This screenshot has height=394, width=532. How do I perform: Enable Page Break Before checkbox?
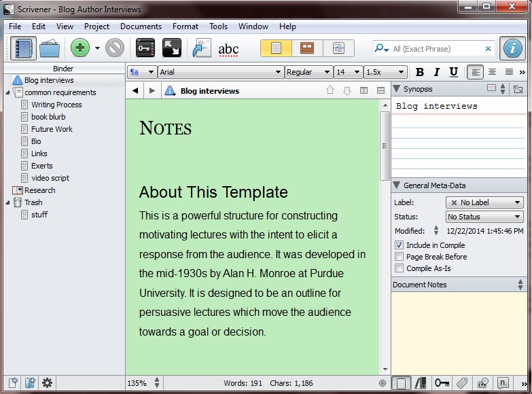coord(399,257)
